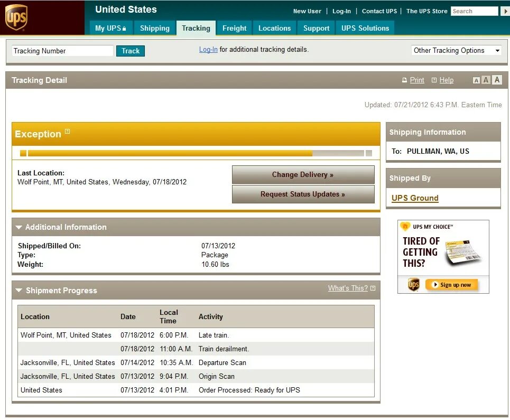The image size is (510, 420).
Task: Click the shipment progress bar
Action: pos(196,153)
